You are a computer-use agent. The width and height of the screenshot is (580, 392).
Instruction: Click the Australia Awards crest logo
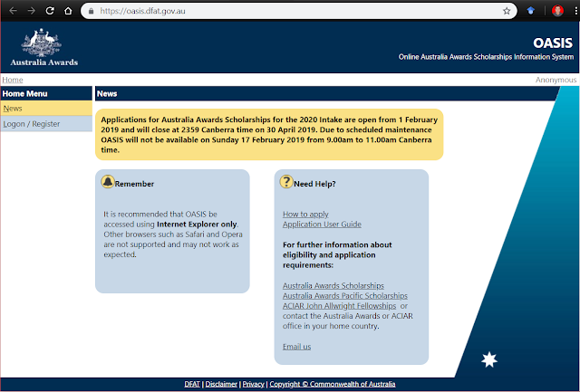(43, 47)
